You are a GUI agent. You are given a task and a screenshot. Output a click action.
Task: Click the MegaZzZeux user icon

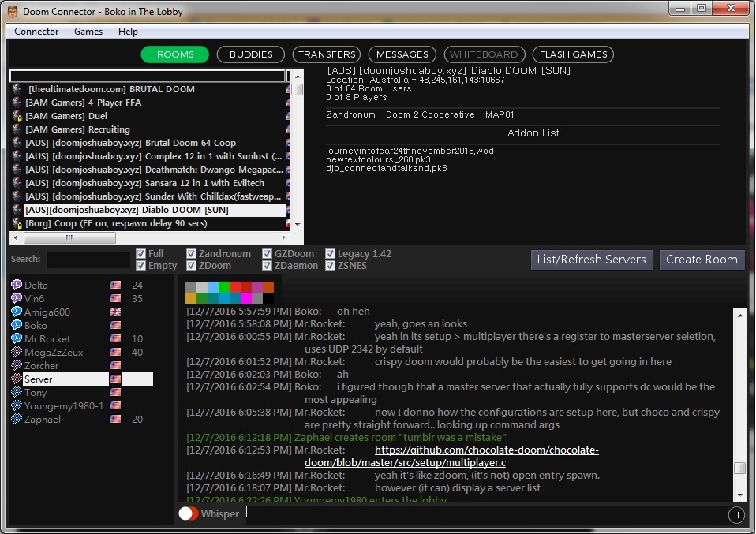tap(17, 353)
